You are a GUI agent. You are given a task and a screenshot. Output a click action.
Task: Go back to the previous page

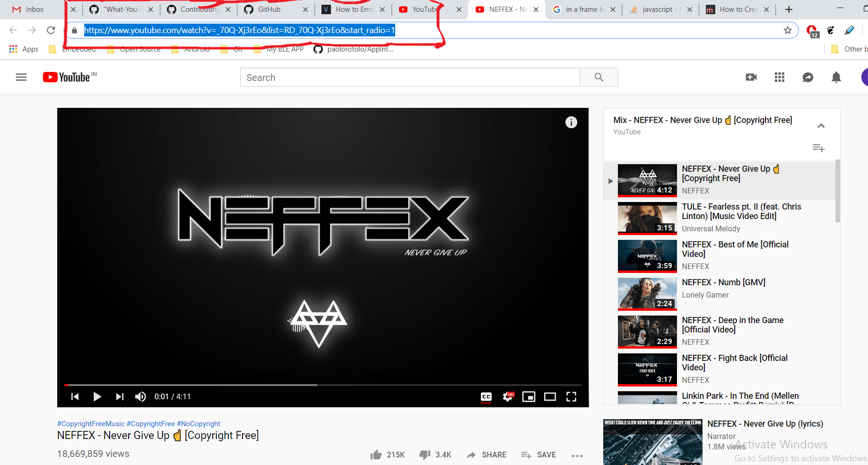coord(13,30)
